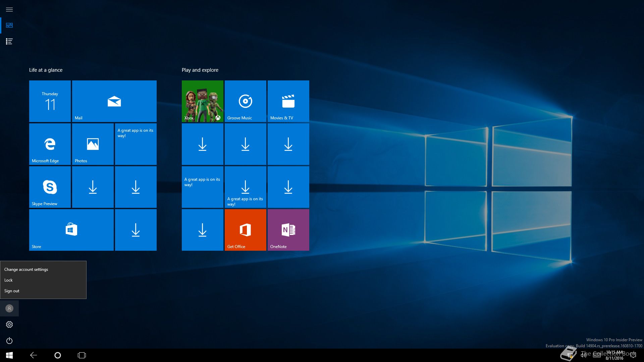Click the network status tray icon
Screen dimensions: 644x362
570,355
